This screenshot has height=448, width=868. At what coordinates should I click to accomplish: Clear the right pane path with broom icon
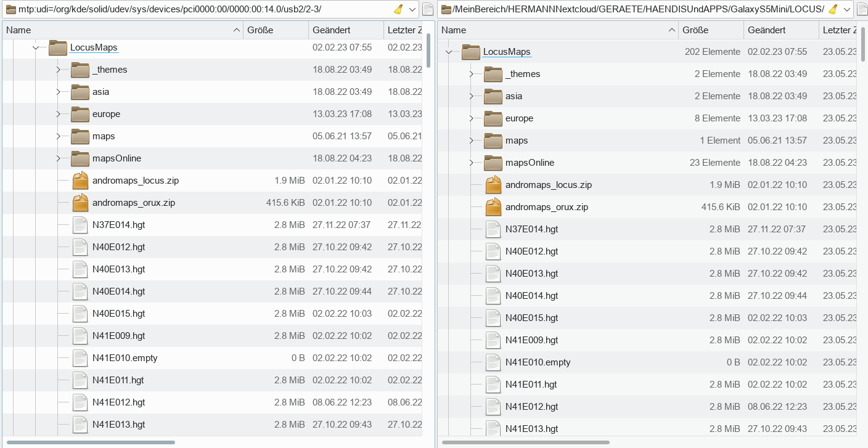point(833,9)
